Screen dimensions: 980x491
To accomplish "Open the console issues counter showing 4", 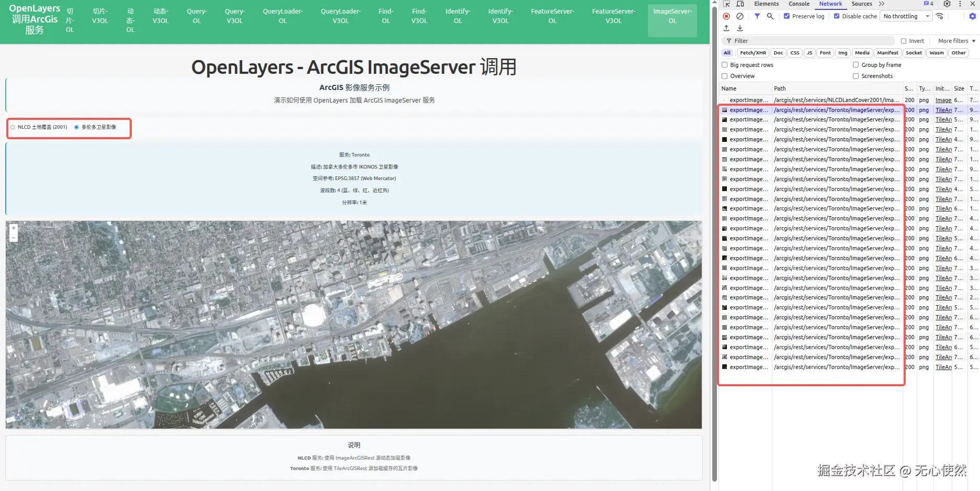I will tap(929, 4).
